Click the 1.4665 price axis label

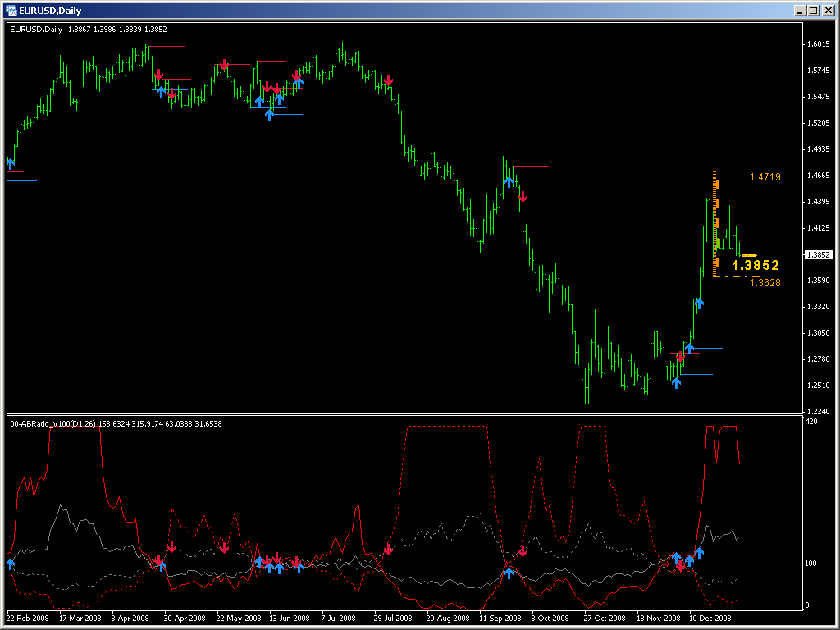(819, 176)
